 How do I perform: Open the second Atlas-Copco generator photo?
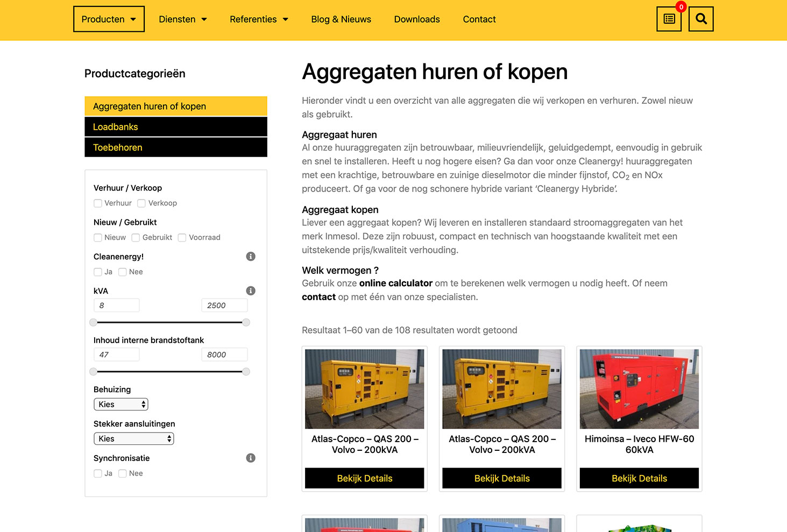[x=502, y=389]
